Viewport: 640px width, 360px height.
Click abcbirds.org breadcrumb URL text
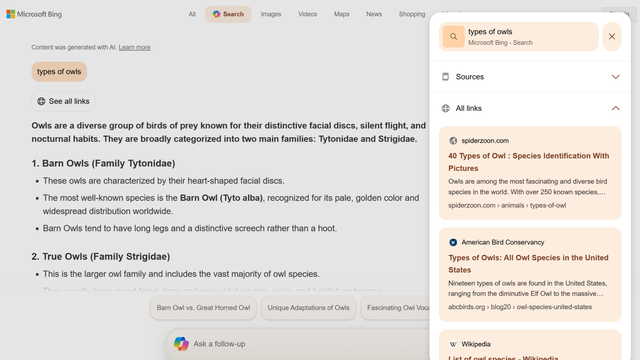[520, 307]
